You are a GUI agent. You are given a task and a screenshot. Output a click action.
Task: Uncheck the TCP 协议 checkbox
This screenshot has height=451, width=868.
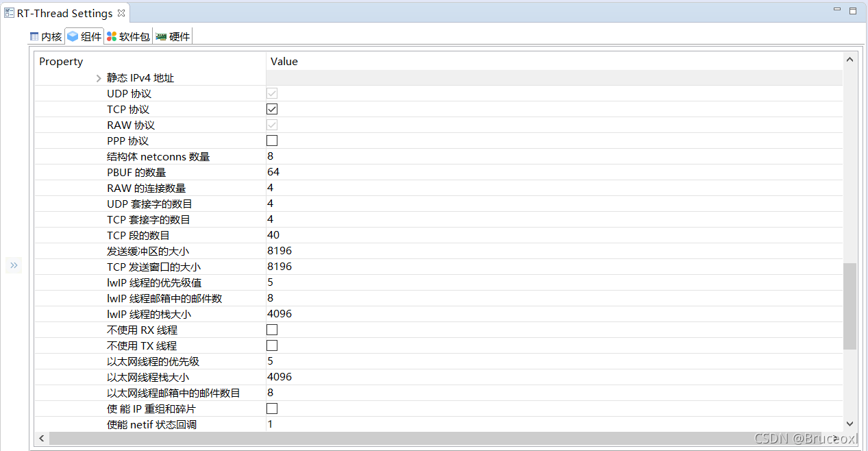pyautogui.click(x=272, y=109)
